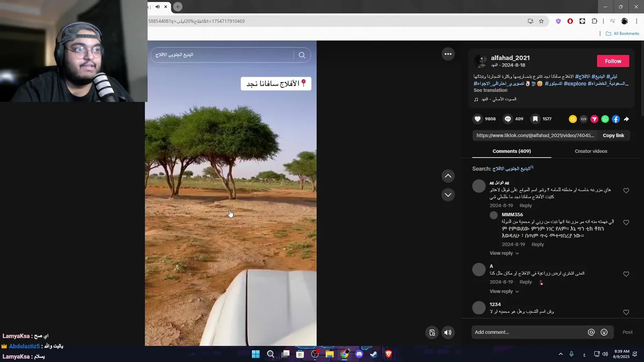Open Chrome three-dot menu

tap(636, 21)
